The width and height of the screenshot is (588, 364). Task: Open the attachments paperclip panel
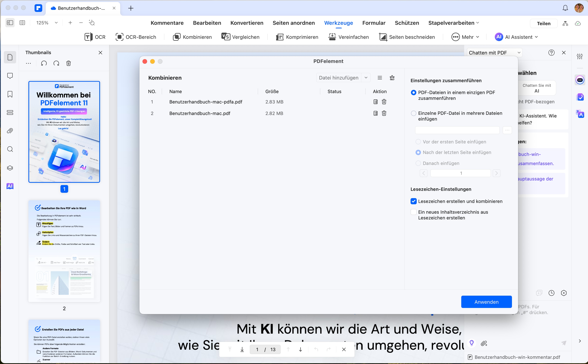click(10, 131)
